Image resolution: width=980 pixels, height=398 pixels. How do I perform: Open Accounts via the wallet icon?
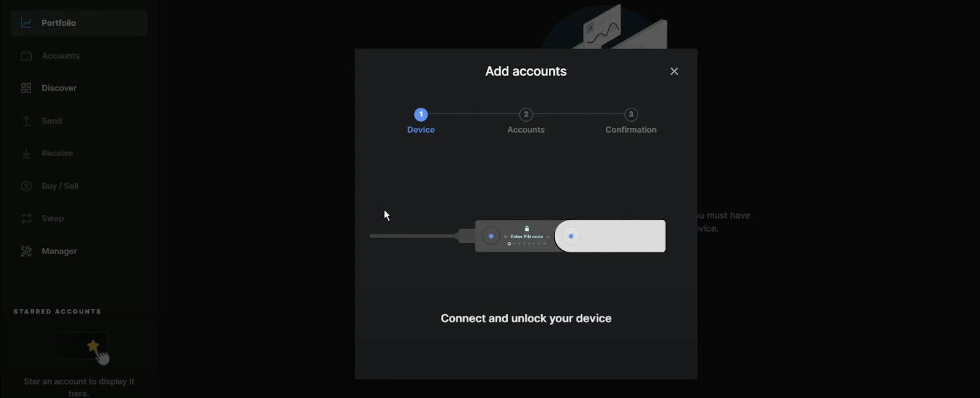coord(26,56)
